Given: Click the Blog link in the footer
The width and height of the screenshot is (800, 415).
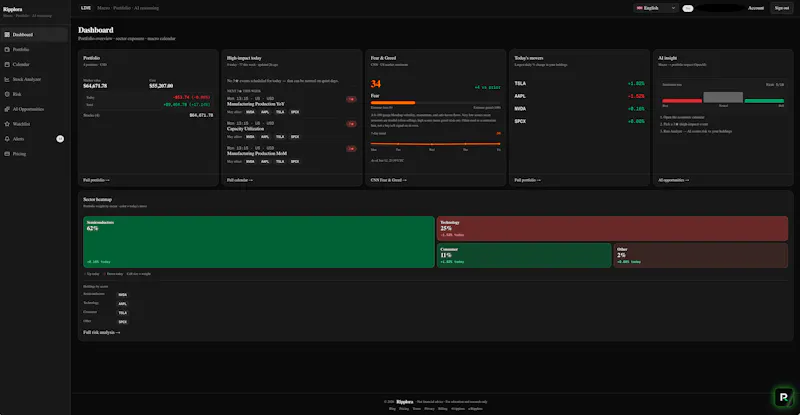Looking at the screenshot, I should 392,408.
